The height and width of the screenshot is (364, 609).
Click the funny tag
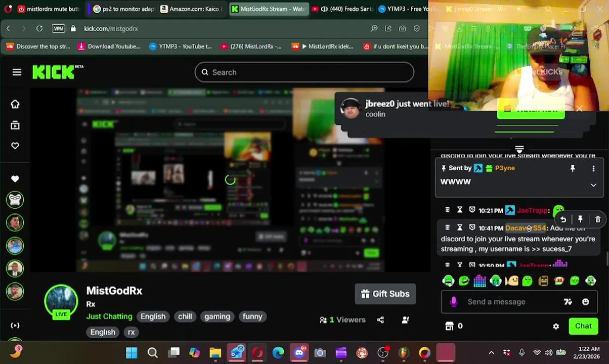point(252,316)
